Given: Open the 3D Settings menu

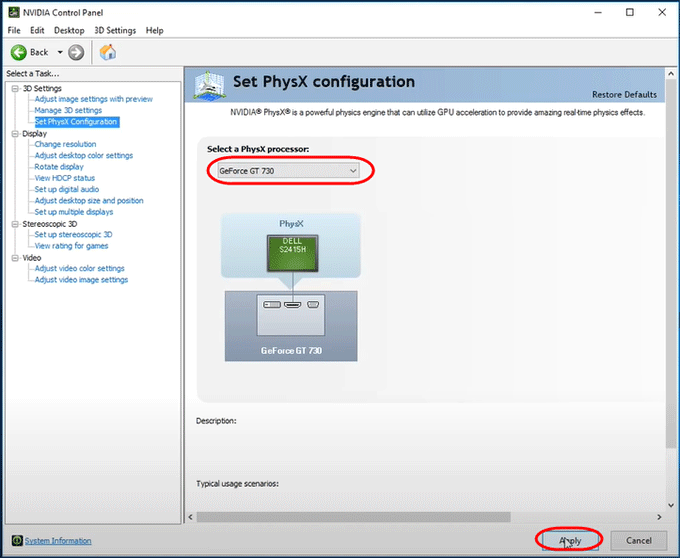Looking at the screenshot, I should [115, 30].
